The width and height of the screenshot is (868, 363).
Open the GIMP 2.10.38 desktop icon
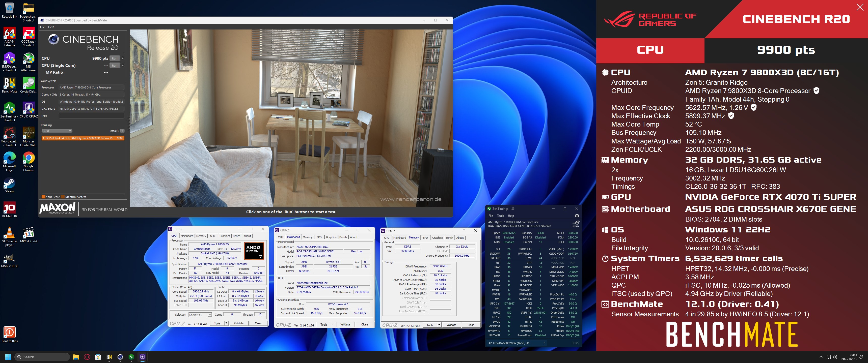pyautogui.click(x=9, y=260)
